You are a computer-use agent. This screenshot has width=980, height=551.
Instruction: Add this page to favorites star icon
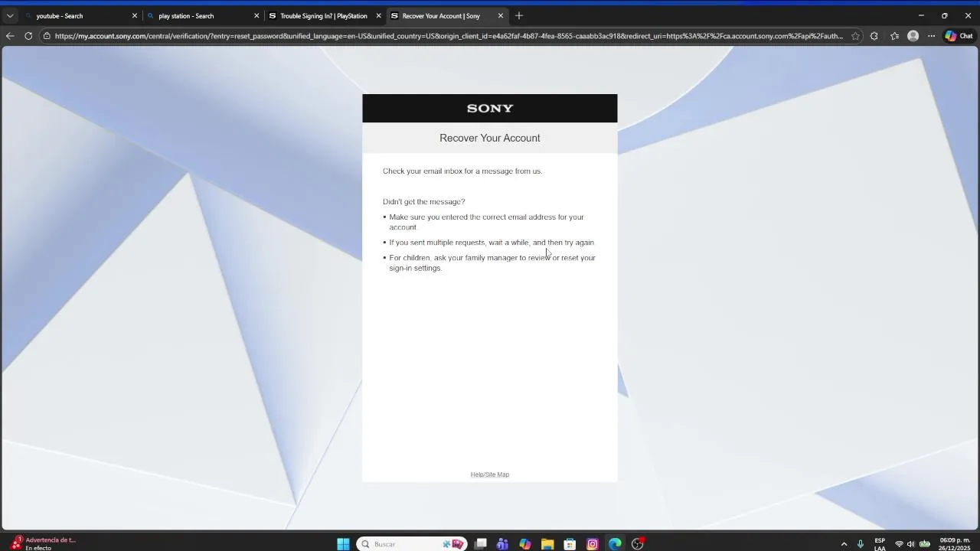855,36
